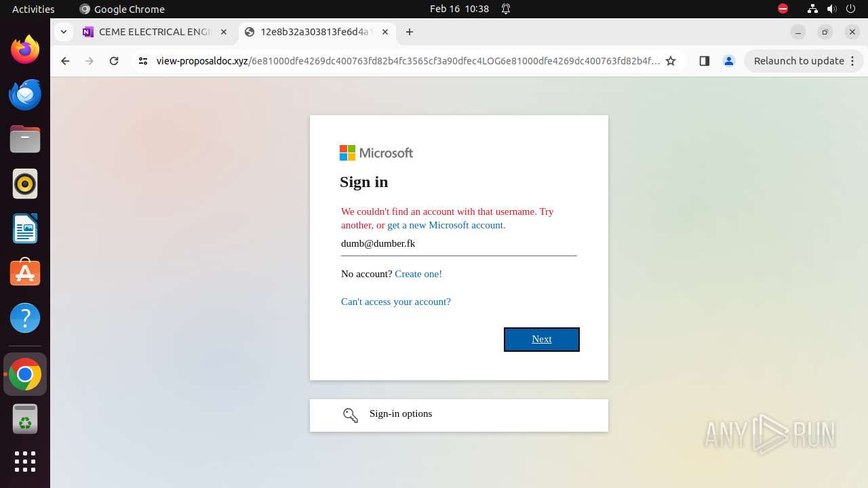Open Firefox from the dock
This screenshot has height=488, width=868.
pyautogui.click(x=25, y=49)
